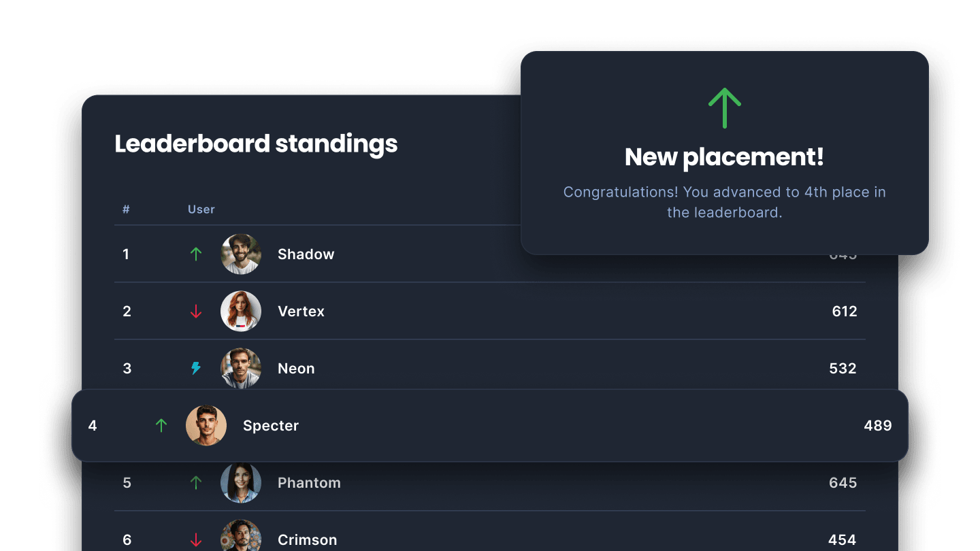Click the red down arrow beside Vertex
This screenshot has height=551, width=980.
pos(196,312)
